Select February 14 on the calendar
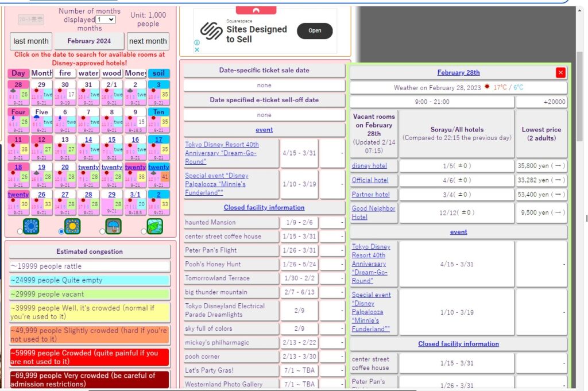Screen dimensions: 588x391 88,140
